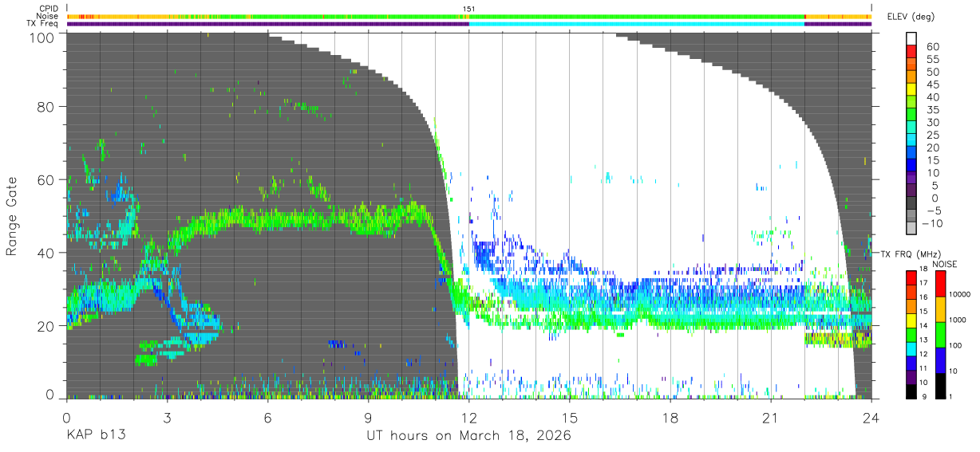Click the "20" tick on Range Gate axis
The image size is (980, 452).
point(47,326)
